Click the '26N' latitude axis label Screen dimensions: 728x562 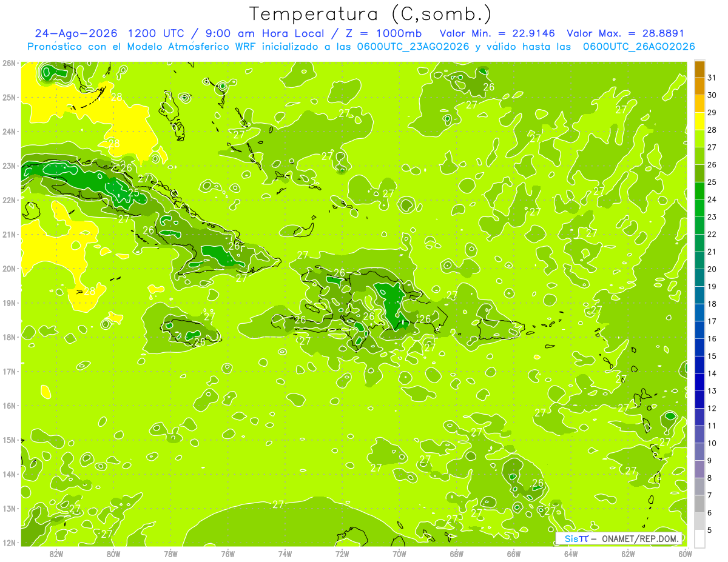coord(8,63)
